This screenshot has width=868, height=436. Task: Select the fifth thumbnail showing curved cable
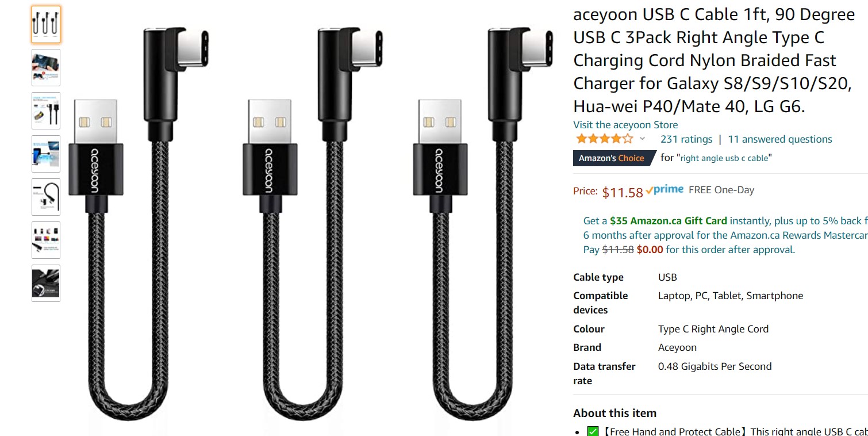(46, 197)
